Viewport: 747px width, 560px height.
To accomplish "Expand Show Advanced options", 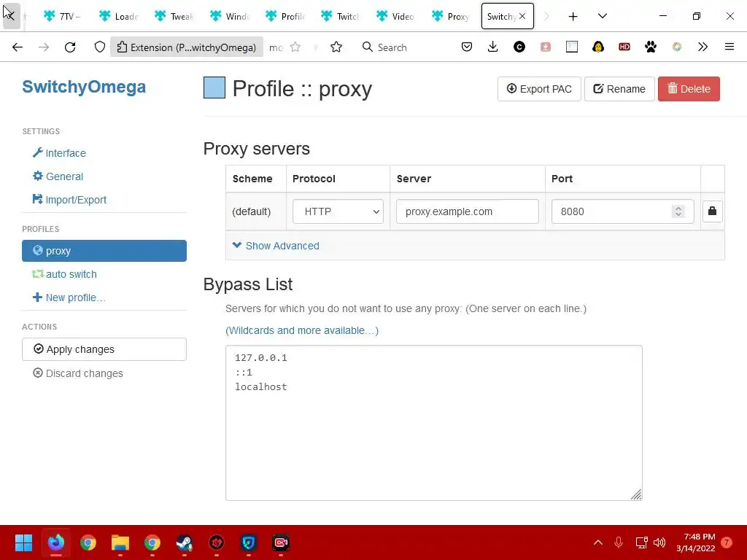I will (x=276, y=246).
